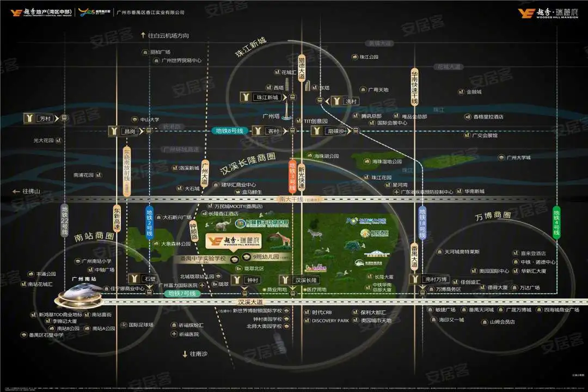Select the 地铁7号线 line label
Image resolution: width=588 pixels, height=392 pixels.
182,293
